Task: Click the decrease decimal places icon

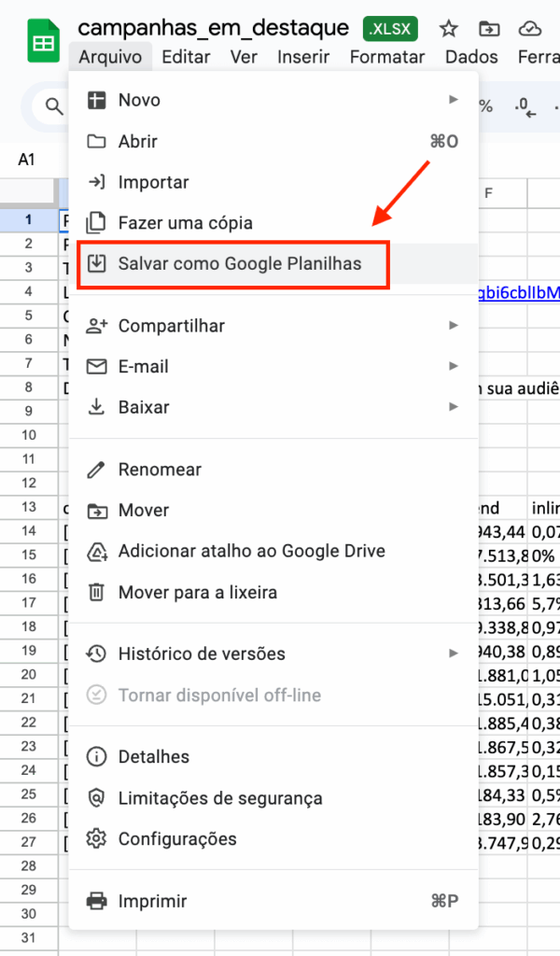Action: (x=525, y=106)
